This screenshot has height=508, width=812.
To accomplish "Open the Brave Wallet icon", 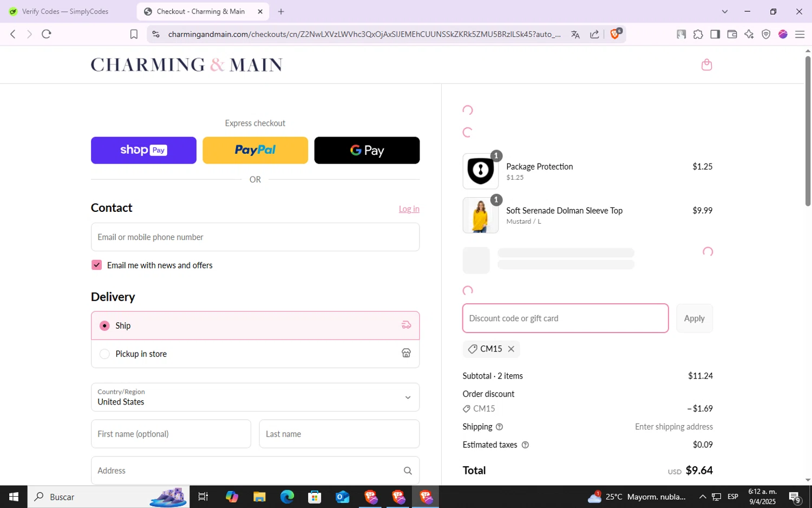I will pyautogui.click(x=732, y=34).
